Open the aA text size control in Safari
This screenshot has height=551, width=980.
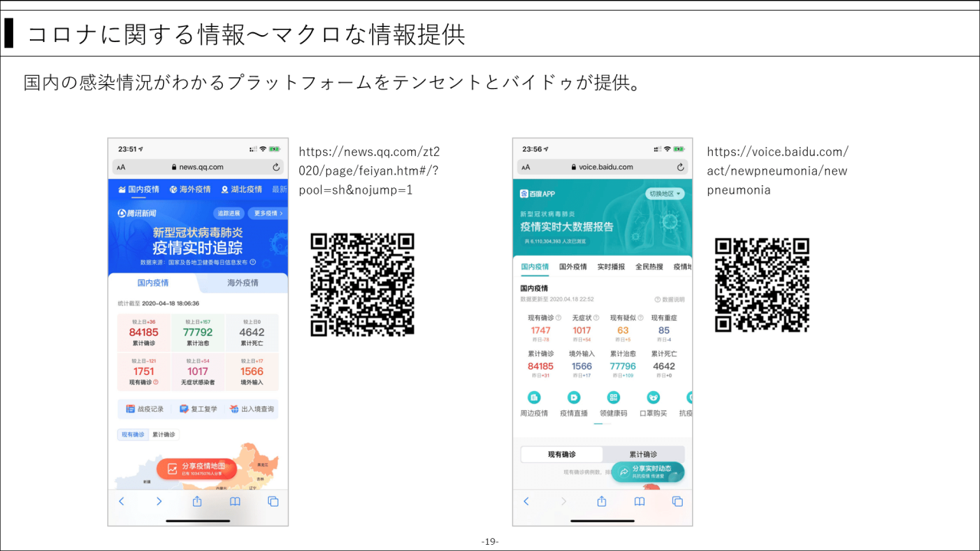pos(120,167)
